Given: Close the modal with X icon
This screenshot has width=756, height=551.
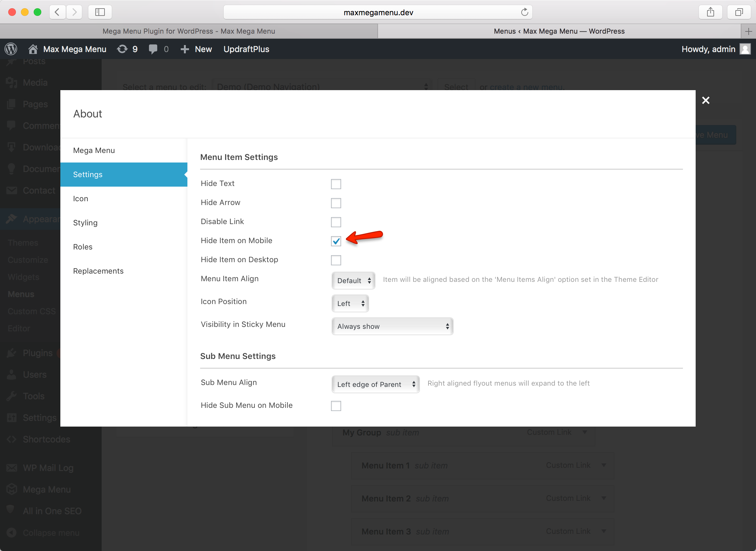Looking at the screenshot, I should 705,100.
